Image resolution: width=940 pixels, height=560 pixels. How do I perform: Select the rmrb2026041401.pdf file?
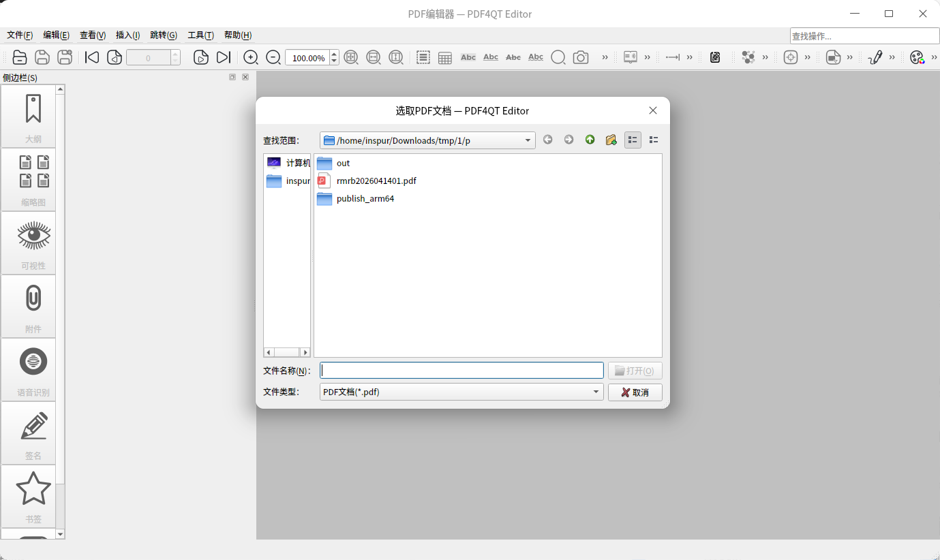coord(376,181)
